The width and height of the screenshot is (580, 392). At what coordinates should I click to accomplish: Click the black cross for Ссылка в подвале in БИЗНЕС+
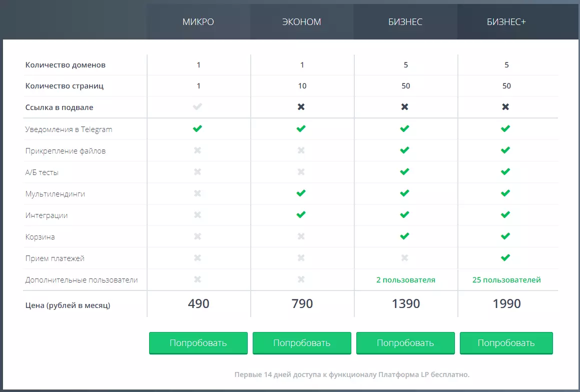click(x=505, y=107)
